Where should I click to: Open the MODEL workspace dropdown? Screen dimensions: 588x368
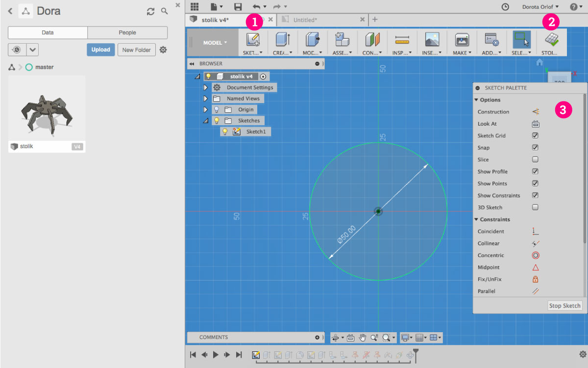[x=212, y=42]
